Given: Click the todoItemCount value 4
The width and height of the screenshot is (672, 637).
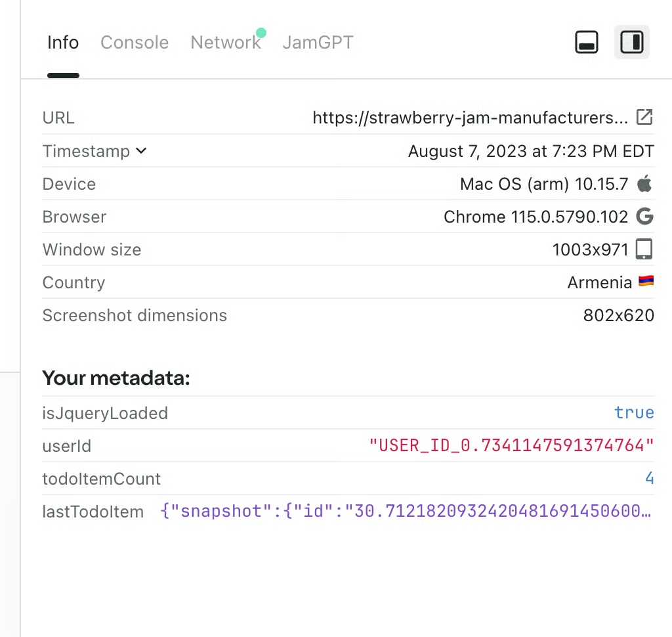Looking at the screenshot, I should click(x=649, y=479).
